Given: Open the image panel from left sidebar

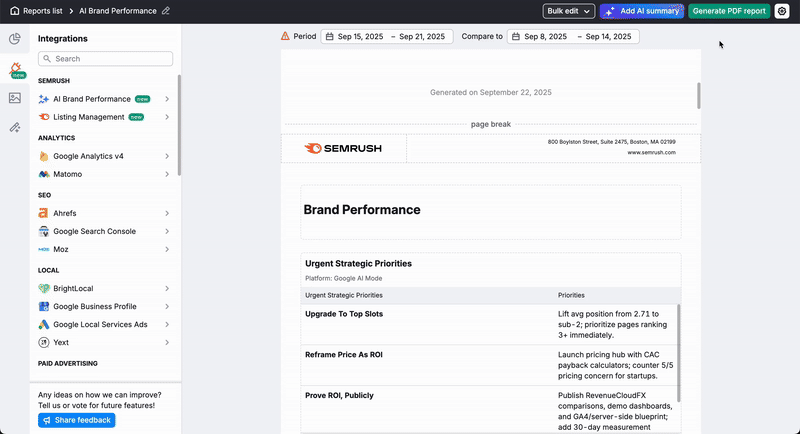Looking at the screenshot, I should pyautogui.click(x=14, y=98).
